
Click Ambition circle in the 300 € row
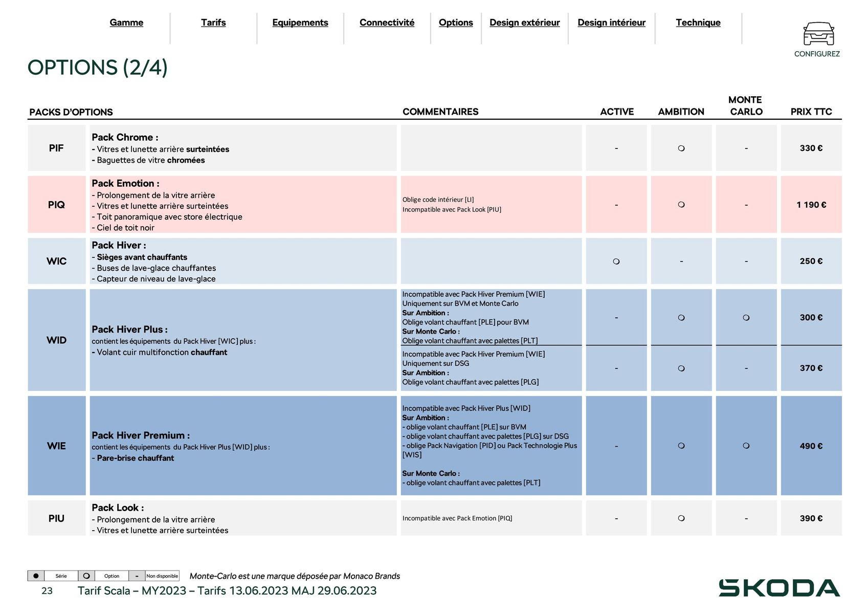pyautogui.click(x=681, y=318)
